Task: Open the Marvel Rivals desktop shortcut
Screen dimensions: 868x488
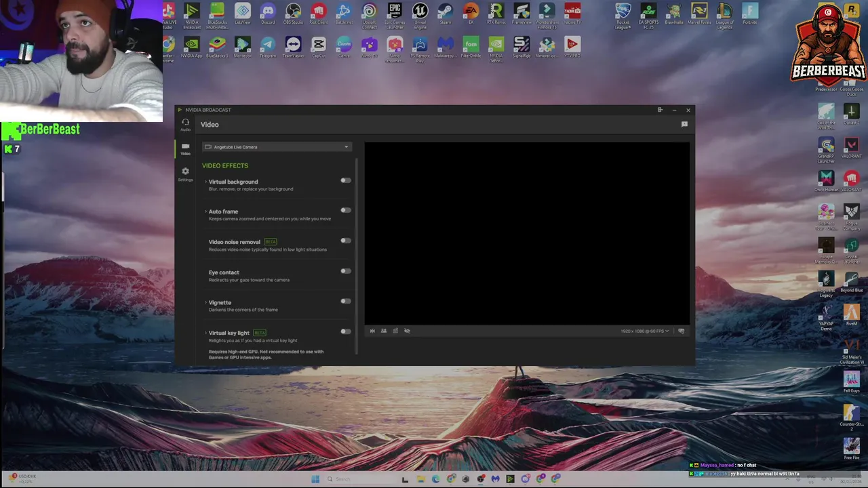Action: (x=699, y=14)
